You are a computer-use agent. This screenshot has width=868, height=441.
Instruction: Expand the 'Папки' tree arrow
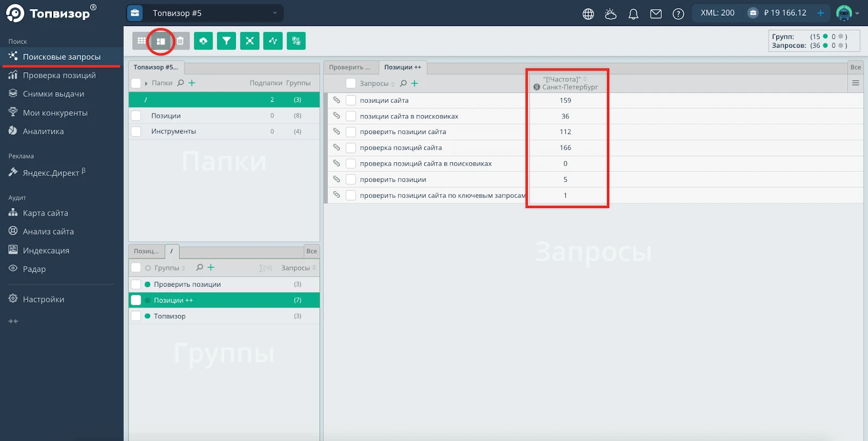146,84
